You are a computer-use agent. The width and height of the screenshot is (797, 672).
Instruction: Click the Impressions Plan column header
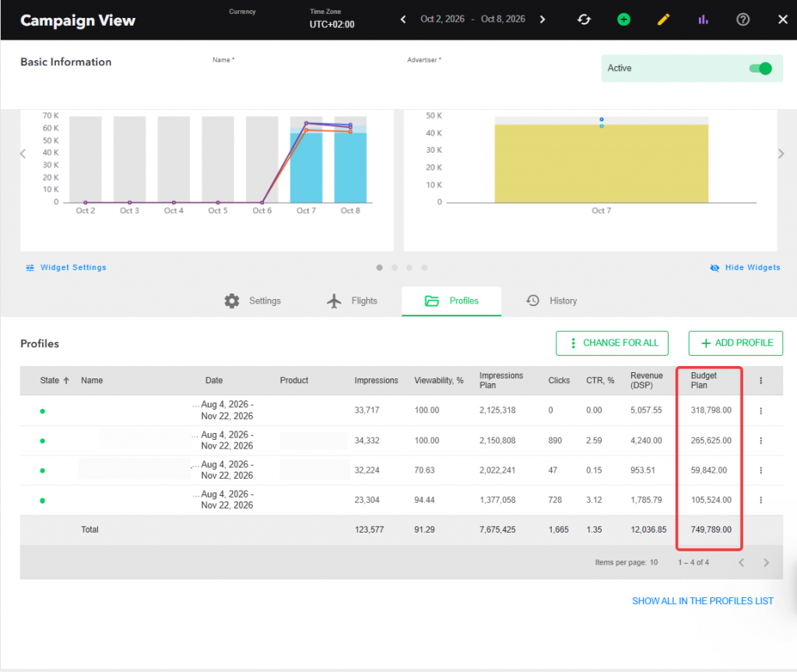[x=501, y=381]
